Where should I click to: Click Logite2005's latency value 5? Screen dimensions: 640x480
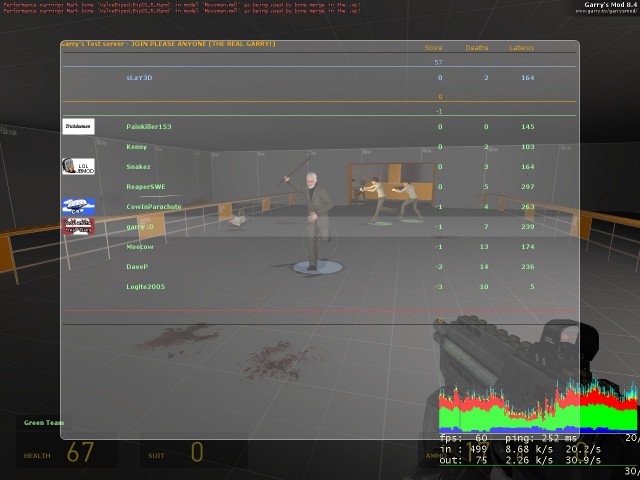pyautogui.click(x=532, y=287)
